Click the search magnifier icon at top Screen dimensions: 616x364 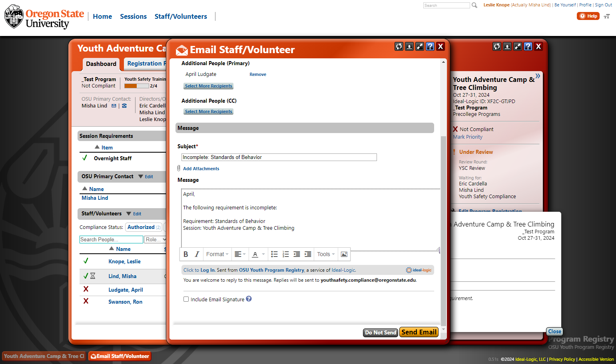[x=474, y=5]
